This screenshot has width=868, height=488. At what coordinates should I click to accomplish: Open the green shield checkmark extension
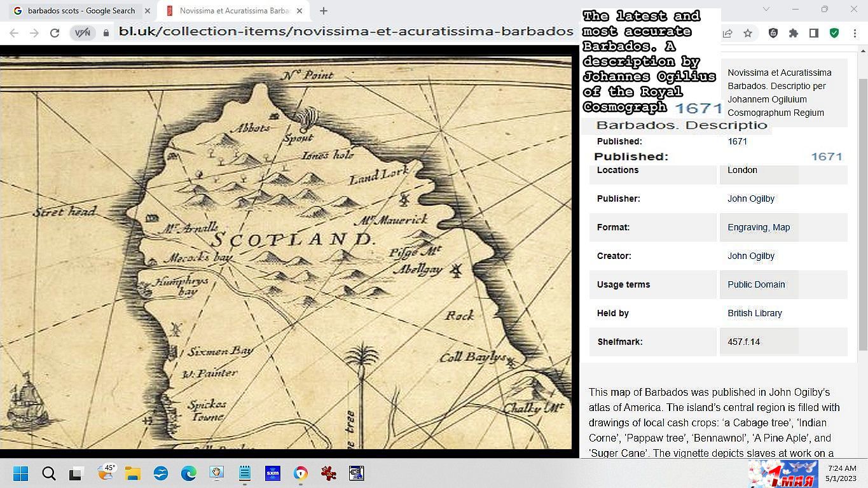tap(834, 33)
